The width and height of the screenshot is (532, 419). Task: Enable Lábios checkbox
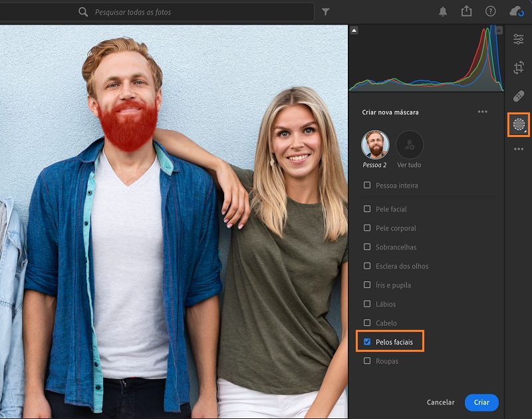click(x=367, y=304)
